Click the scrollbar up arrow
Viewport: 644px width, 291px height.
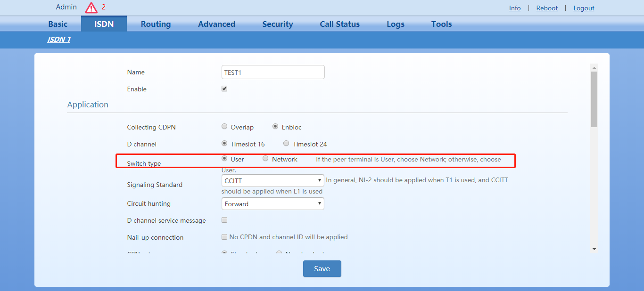[594, 68]
